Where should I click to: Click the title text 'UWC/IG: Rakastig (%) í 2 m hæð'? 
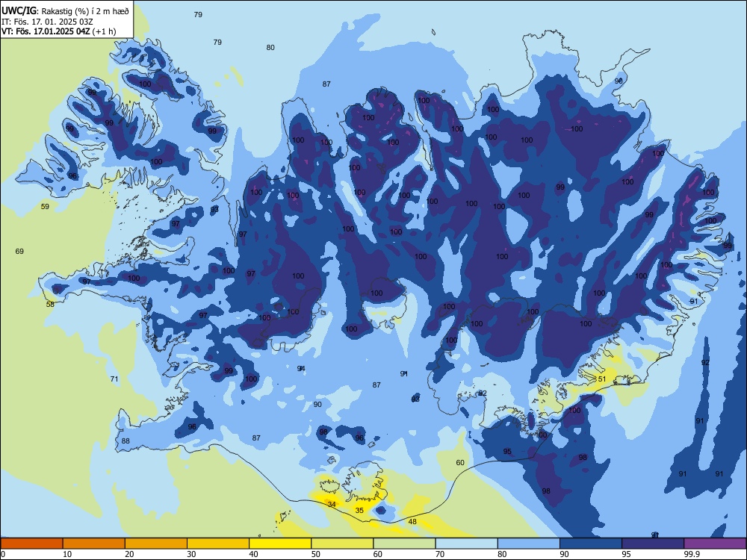point(65,10)
